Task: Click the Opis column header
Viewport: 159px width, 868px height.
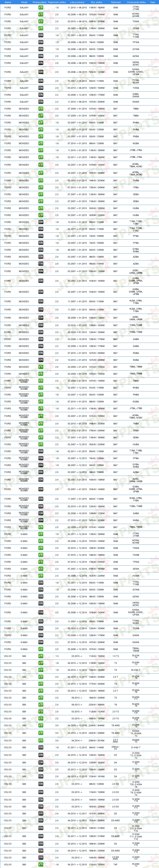Action: [x=153, y=2]
